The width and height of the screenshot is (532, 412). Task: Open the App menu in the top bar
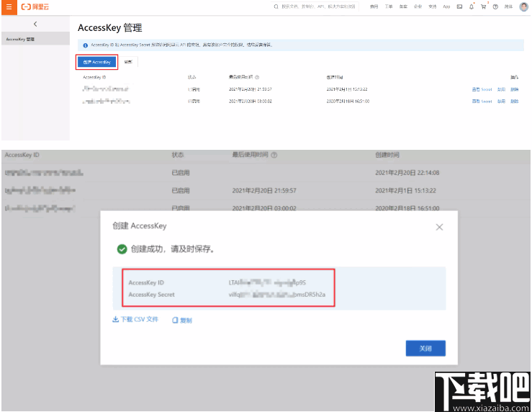pos(446,6)
